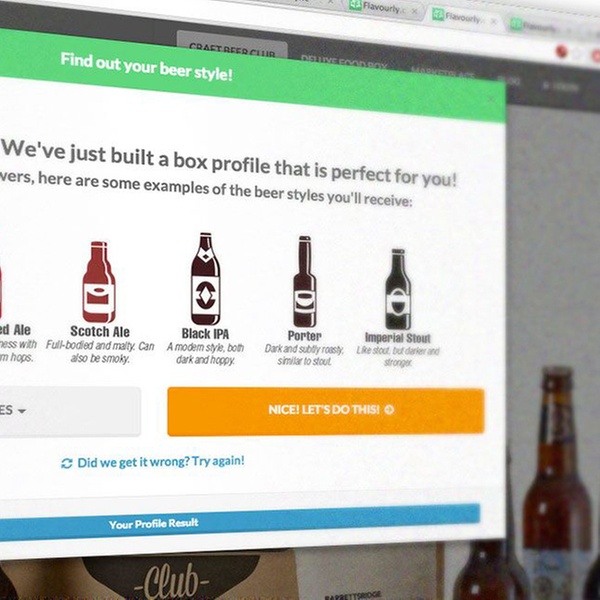
Task: Click the refresh icon beside Try again
Action: [67, 463]
